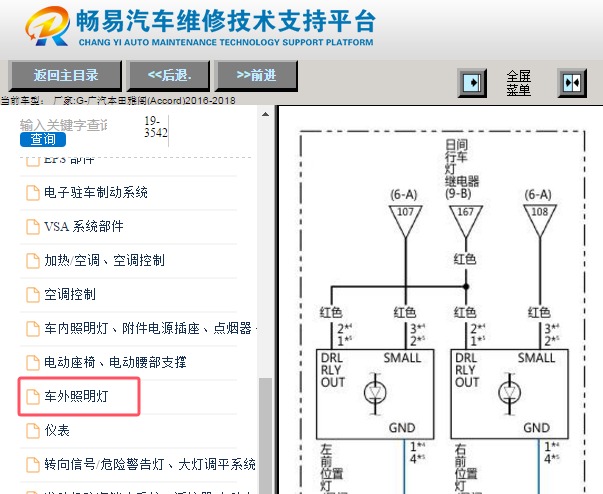Click the right-arrow panel icon beside 全屏菜单

pos(472,83)
